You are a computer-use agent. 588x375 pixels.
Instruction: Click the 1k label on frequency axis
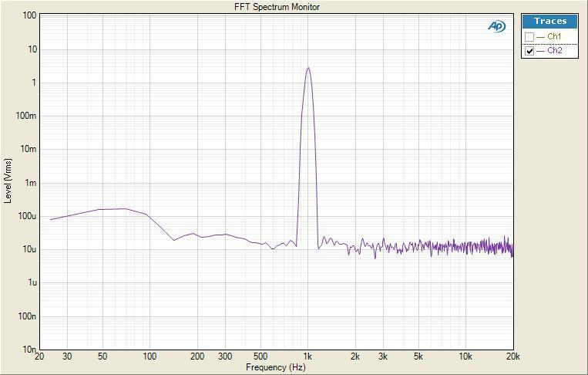click(307, 356)
